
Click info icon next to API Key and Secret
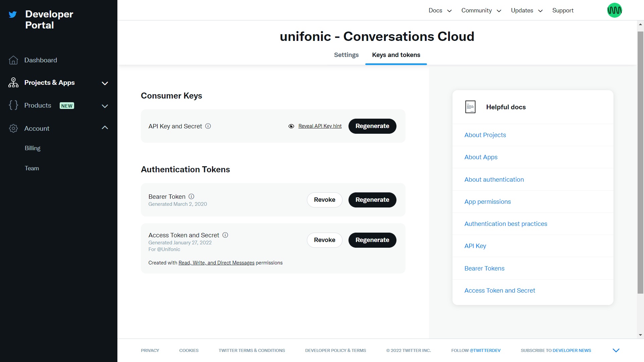[208, 126]
